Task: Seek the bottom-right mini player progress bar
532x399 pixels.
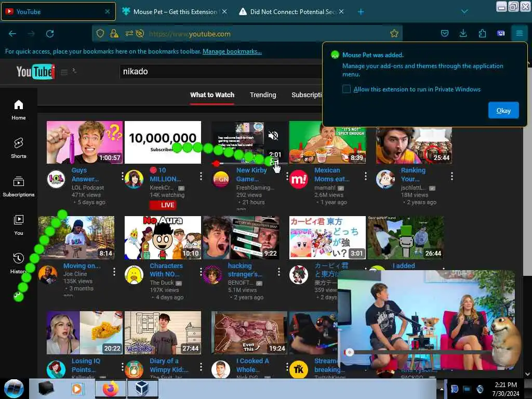Action: pos(419,352)
